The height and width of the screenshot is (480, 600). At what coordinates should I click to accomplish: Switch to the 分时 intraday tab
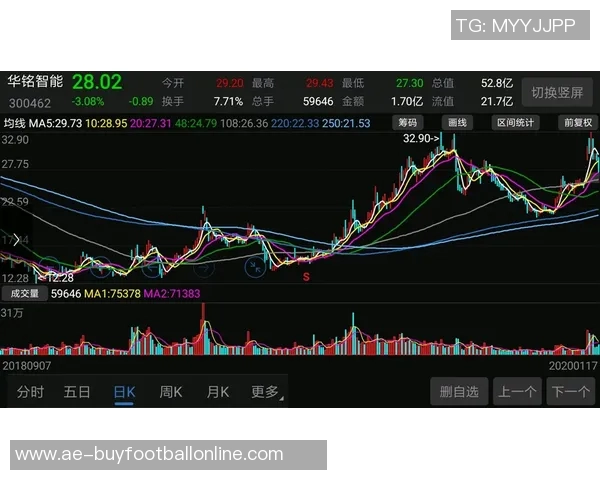30,392
